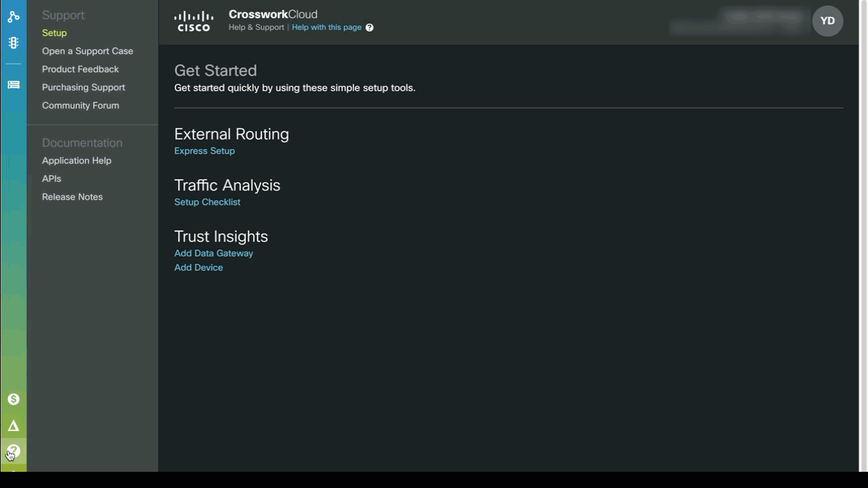This screenshot has width=868, height=488.
Task: Click the Cisco logo
Action: coord(194,21)
